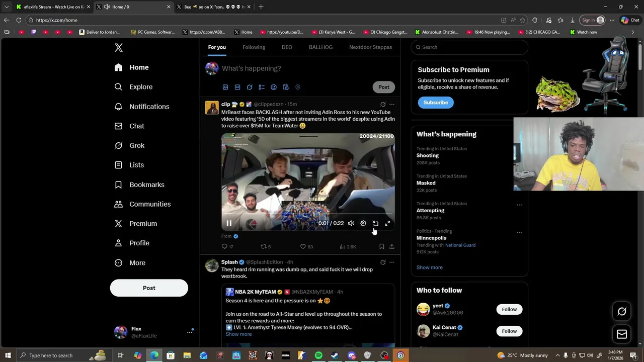The width and height of the screenshot is (644, 362).
Task: Like clip's post
Action: coord(306,246)
